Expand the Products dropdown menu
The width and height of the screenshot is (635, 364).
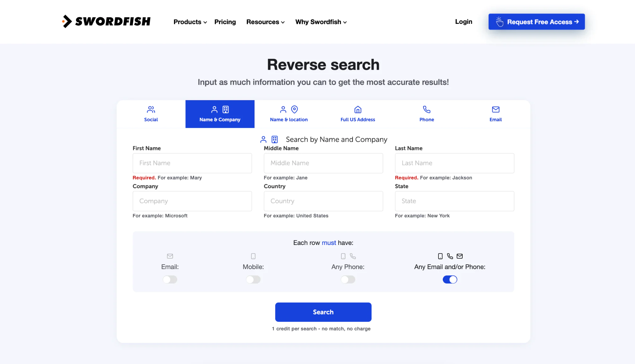[x=190, y=22]
